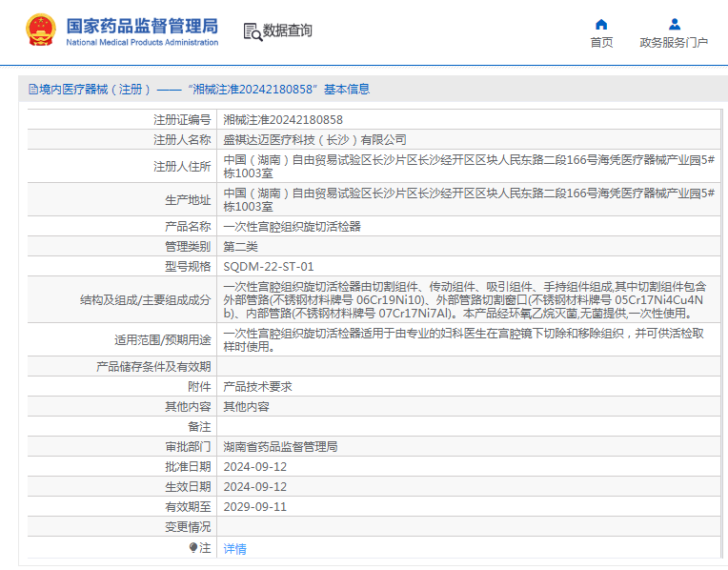728x570 pixels.
Task: Click the 生产地址 address value
Action: (469, 200)
